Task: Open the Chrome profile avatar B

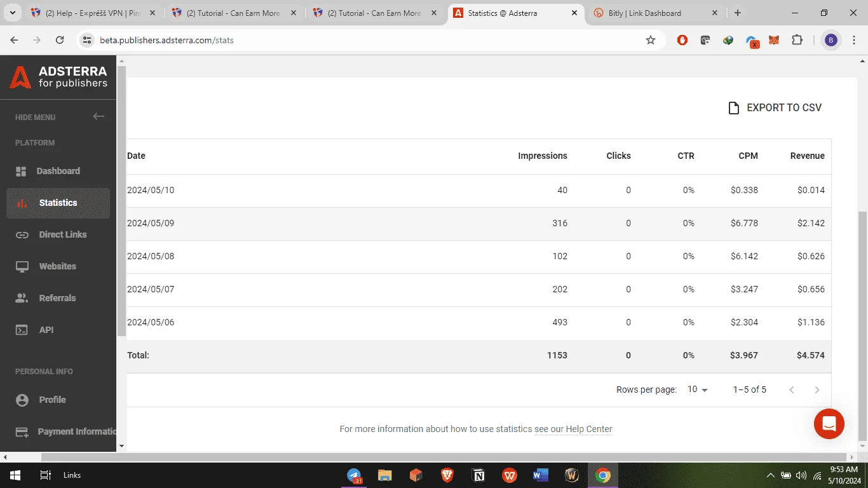Action: [831, 40]
